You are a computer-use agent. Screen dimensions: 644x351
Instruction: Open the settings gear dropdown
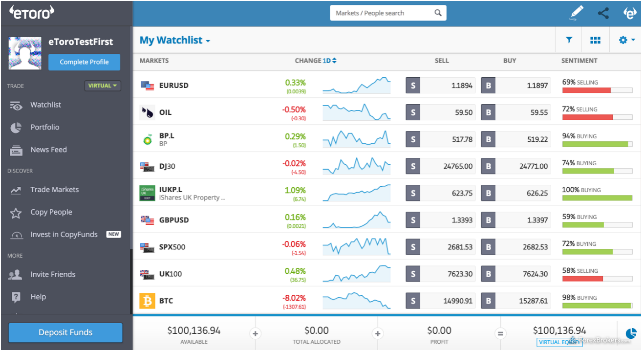626,40
